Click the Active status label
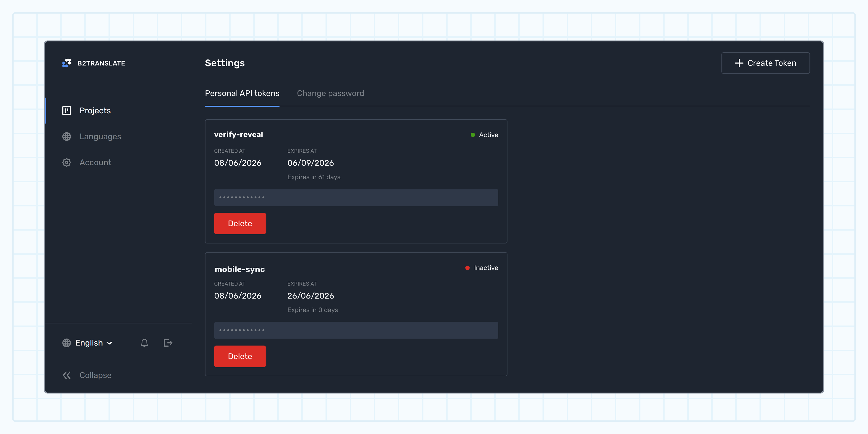Screen dimensions: 868x434 [489, 135]
